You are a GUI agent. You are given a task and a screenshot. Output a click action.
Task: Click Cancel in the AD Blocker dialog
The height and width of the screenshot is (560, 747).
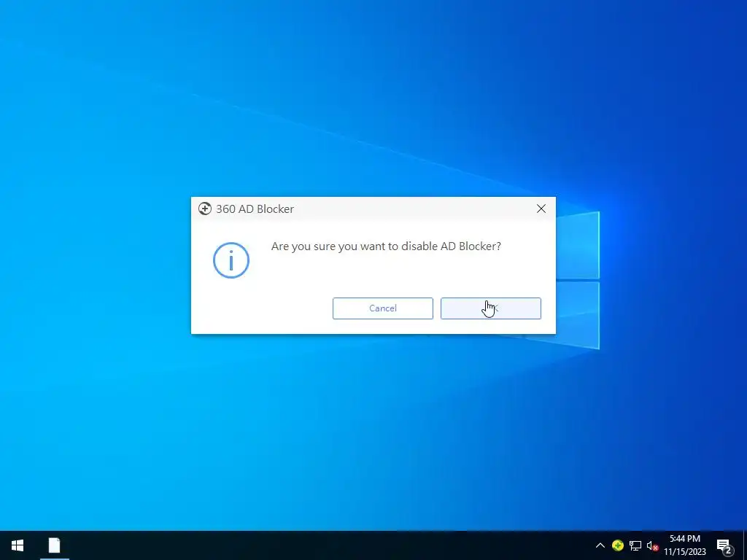pyautogui.click(x=382, y=308)
